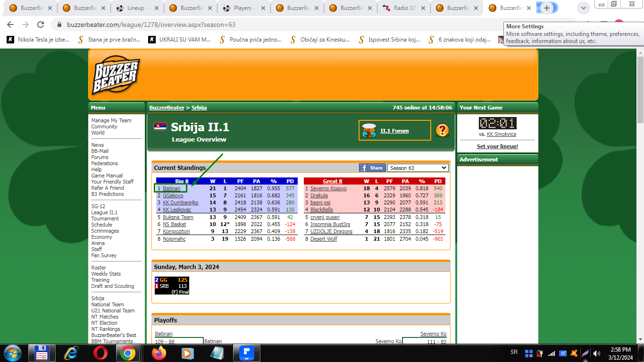Click the Serbian flag beside Srbija II.1
This screenshot has width=644, height=362.
pyautogui.click(x=160, y=126)
